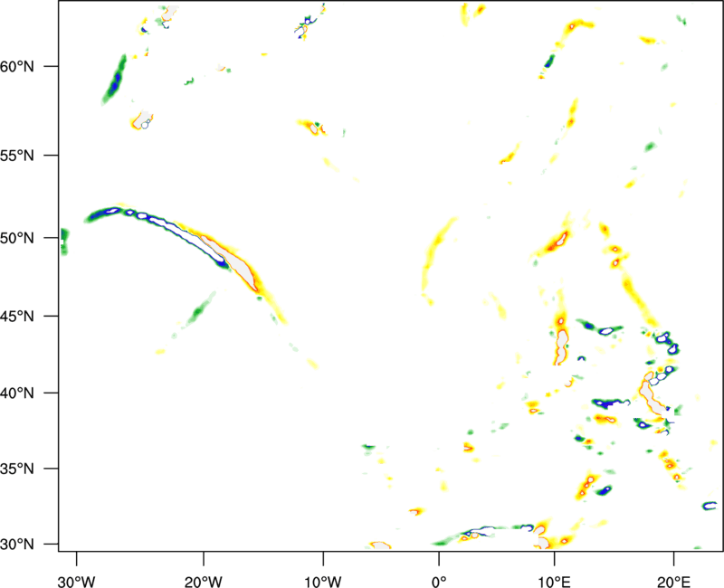Image resolution: width=724 pixels, height=588 pixels.
Task: Click the 55°N latitude label
Action: [17, 156]
